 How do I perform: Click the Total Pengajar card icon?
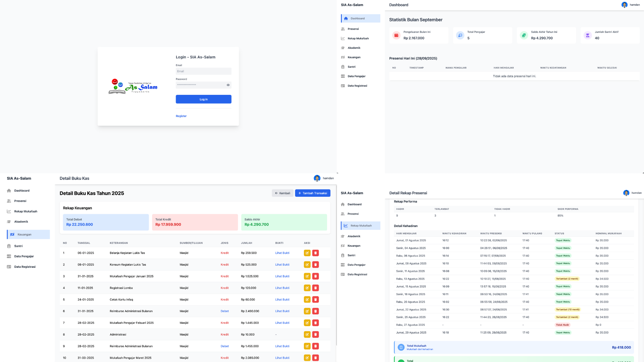click(x=460, y=35)
